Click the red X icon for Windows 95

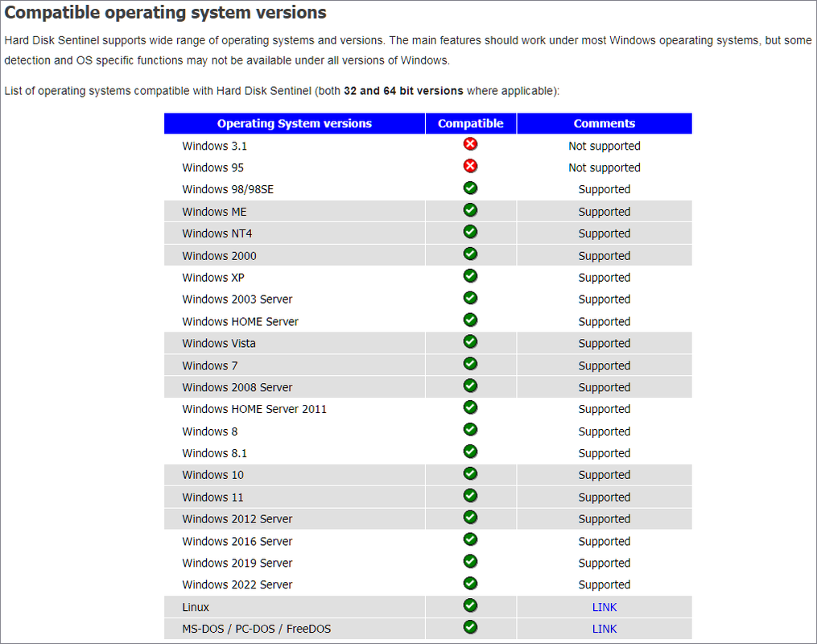(x=471, y=166)
